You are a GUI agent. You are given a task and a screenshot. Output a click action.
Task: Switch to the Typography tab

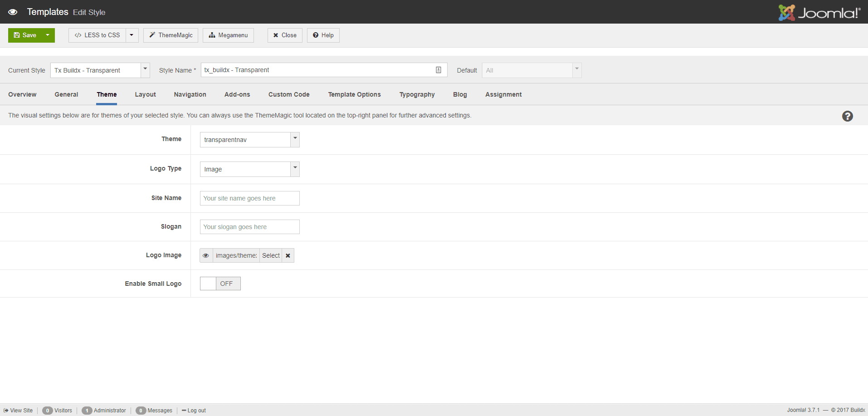click(417, 94)
